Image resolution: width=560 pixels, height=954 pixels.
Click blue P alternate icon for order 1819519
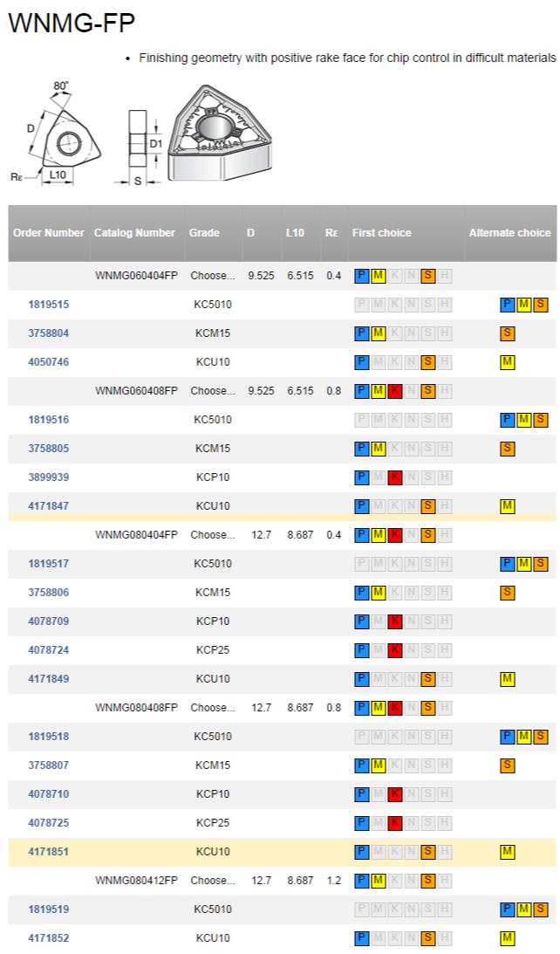[508, 909]
